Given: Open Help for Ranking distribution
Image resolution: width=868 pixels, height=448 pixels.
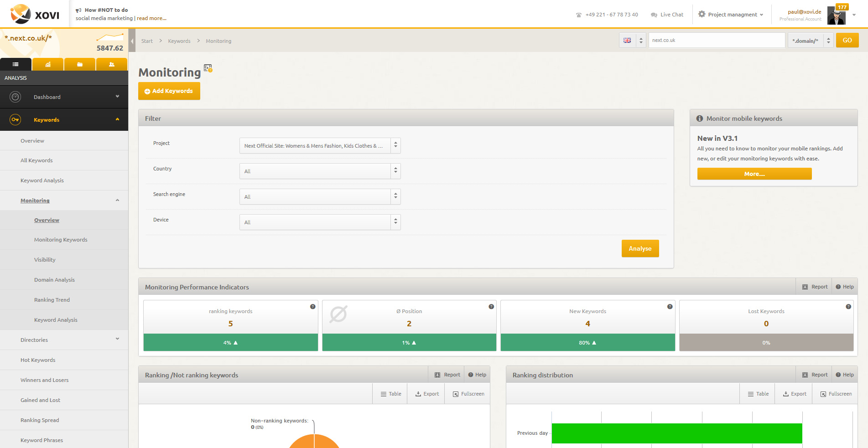Looking at the screenshot, I should 845,375.
